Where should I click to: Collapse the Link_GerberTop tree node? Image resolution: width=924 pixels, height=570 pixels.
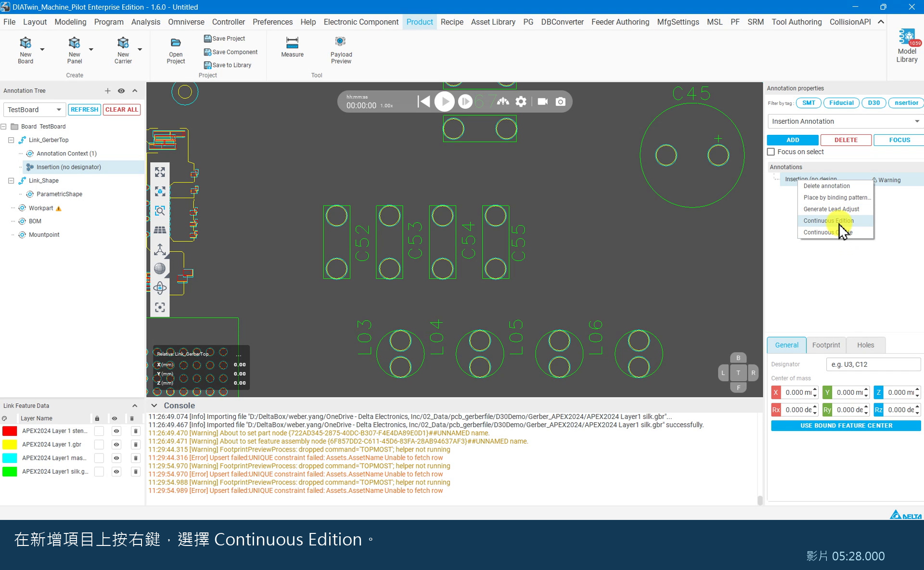click(x=11, y=140)
